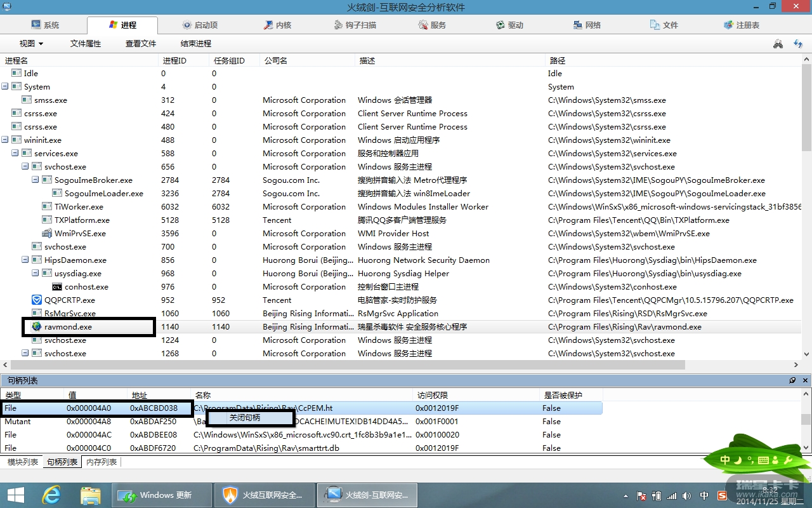
Task: Collapse svchost.exe with process ID 1268
Action: click(x=25, y=353)
